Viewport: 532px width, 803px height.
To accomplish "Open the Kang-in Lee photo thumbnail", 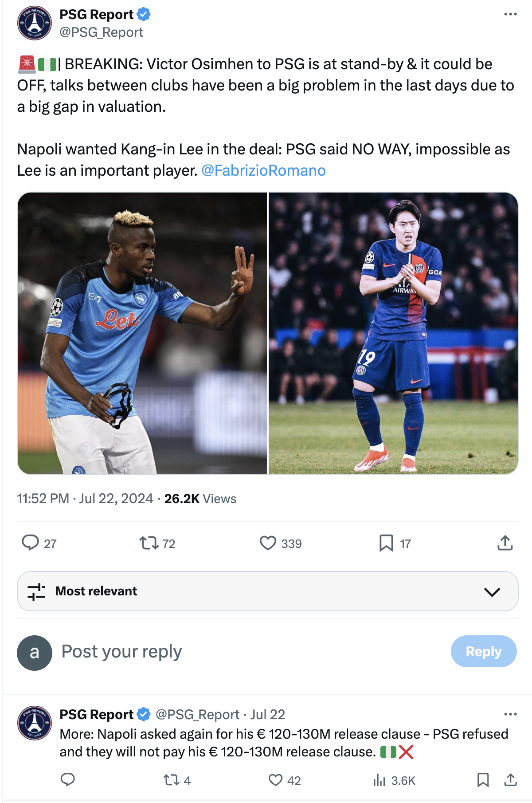I will tap(393, 333).
